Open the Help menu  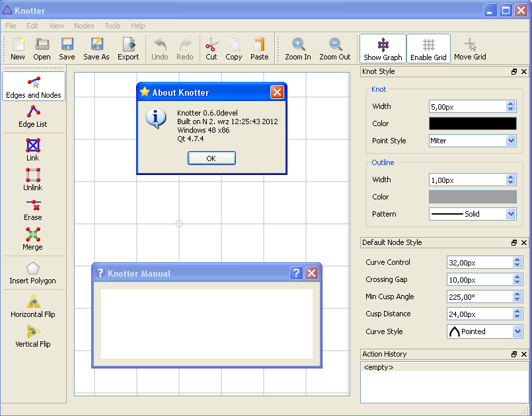pos(137,26)
